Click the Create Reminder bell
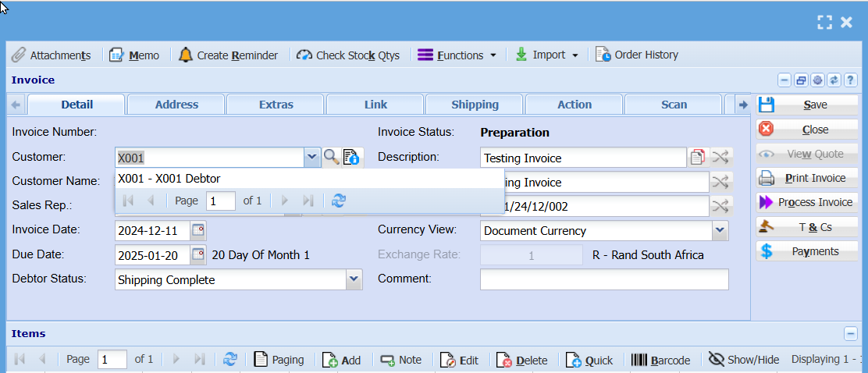The height and width of the screenshot is (373, 868). pos(228,55)
